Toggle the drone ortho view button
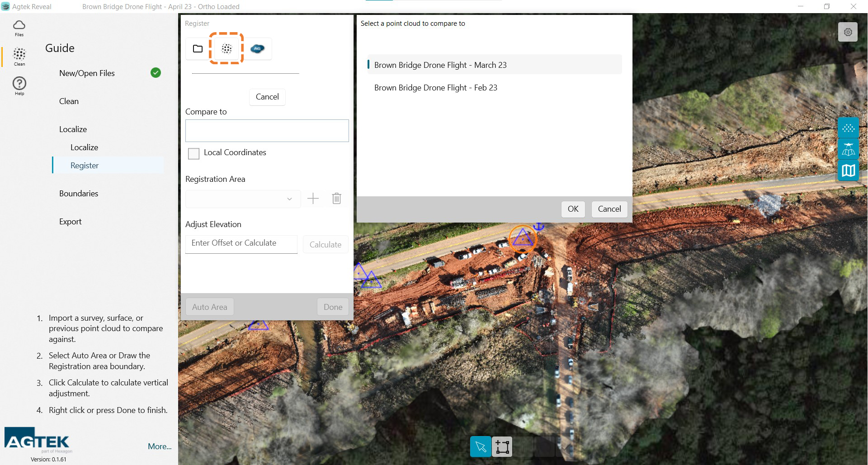This screenshot has height=465, width=868. point(848,150)
